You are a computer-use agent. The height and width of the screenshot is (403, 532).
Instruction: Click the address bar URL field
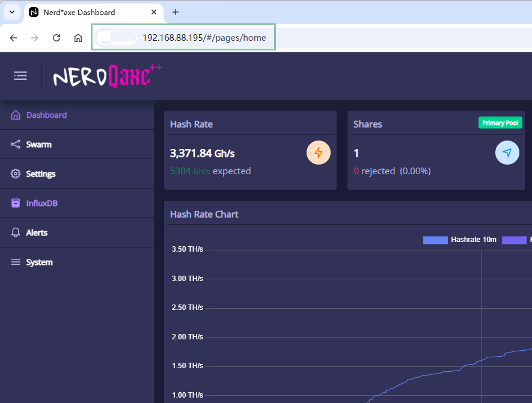[204, 38]
